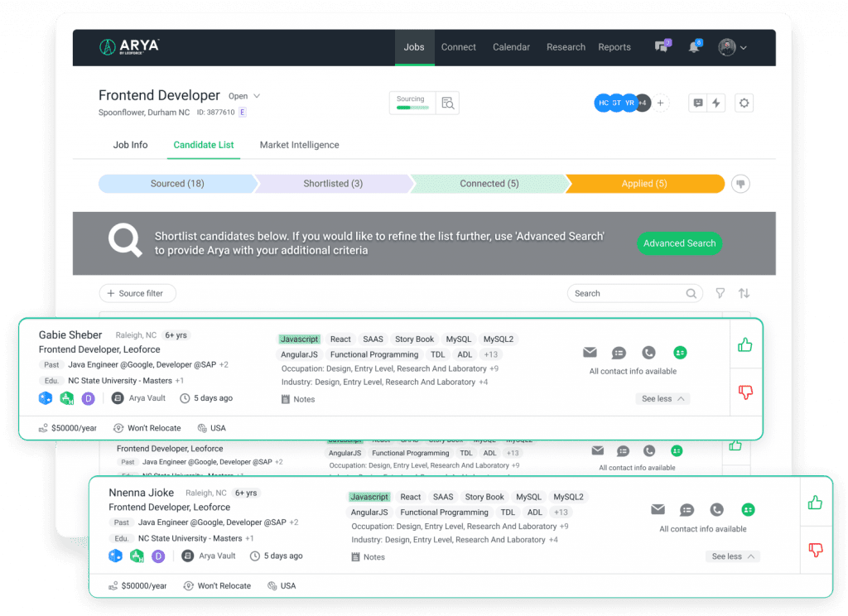Open Gabie Sheber's candidate name
The width and height of the screenshot is (848, 616).
(x=70, y=334)
